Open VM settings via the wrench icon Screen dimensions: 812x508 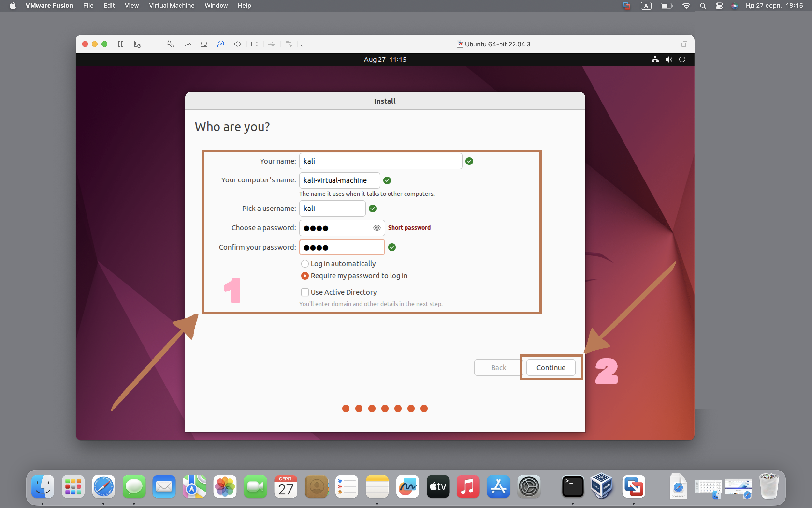pyautogui.click(x=170, y=44)
